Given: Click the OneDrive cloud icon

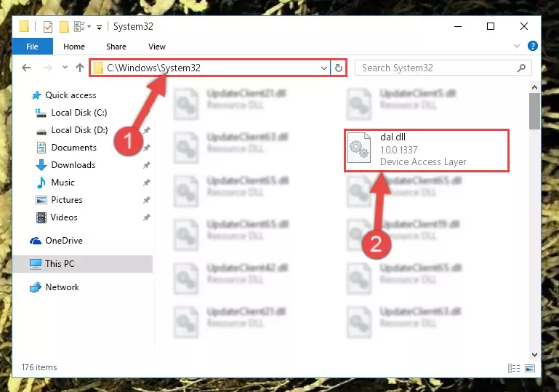Looking at the screenshot, I should click(36, 241).
